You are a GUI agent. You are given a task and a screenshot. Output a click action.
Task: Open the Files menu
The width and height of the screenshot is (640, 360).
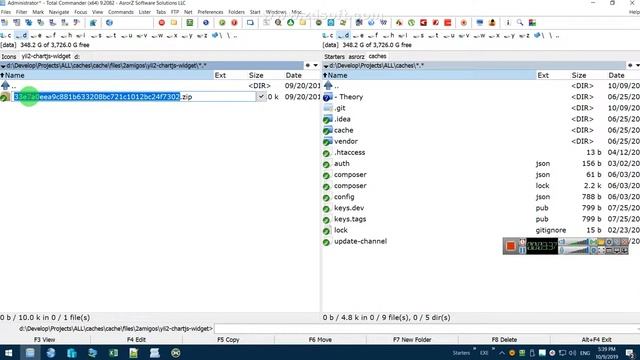(6, 12)
